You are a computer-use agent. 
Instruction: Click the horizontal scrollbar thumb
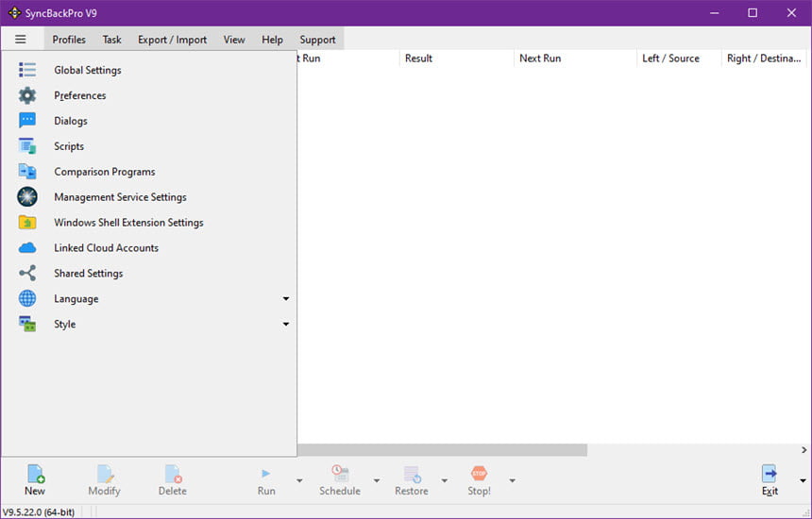(442, 450)
